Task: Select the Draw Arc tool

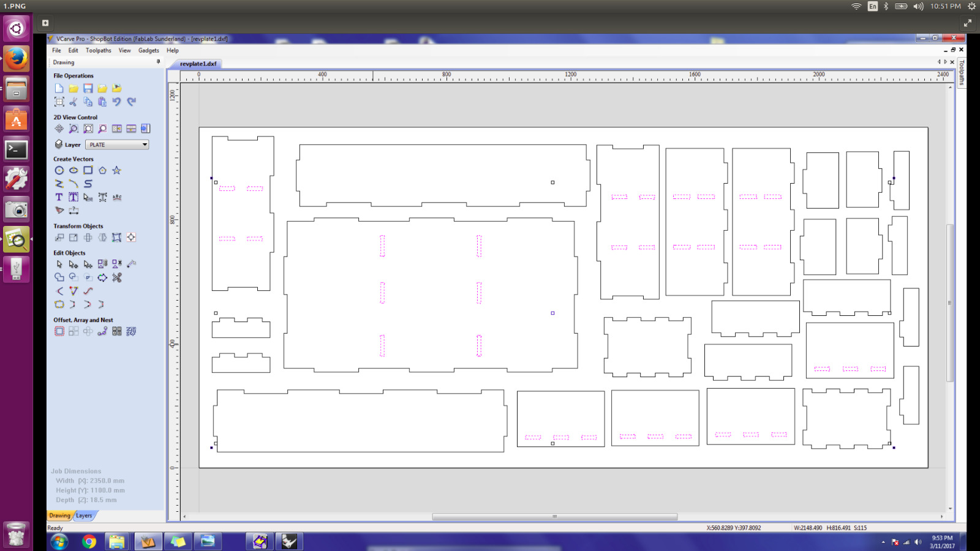Action: pyautogui.click(x=73, y=184)
